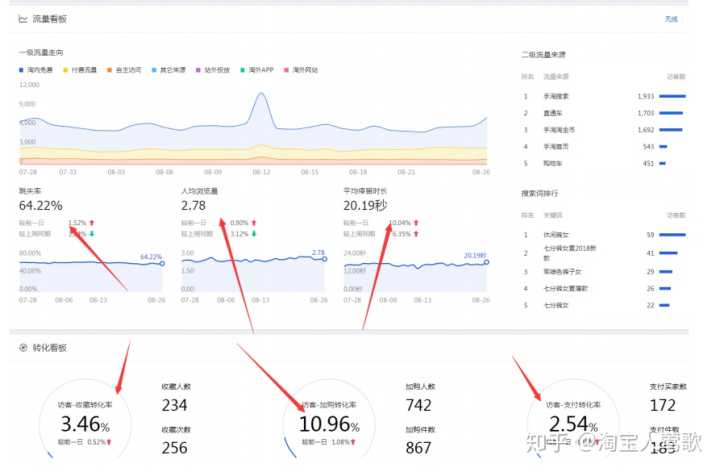
Task: Toggle the 自主访问 legend series
Action: tap(127, 69)
